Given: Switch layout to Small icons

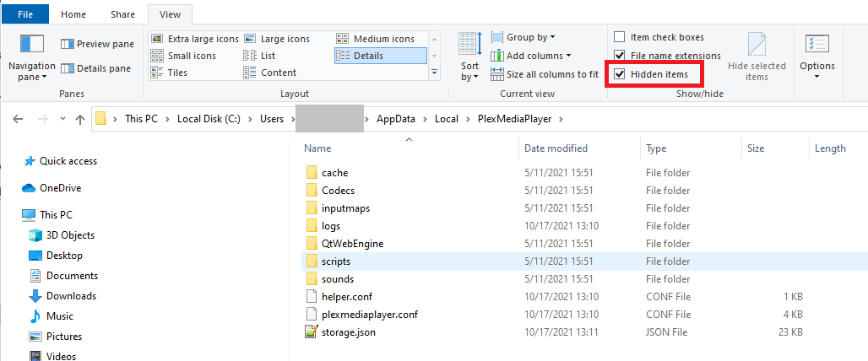Looking at the screenshot, I should coord(183,56).
